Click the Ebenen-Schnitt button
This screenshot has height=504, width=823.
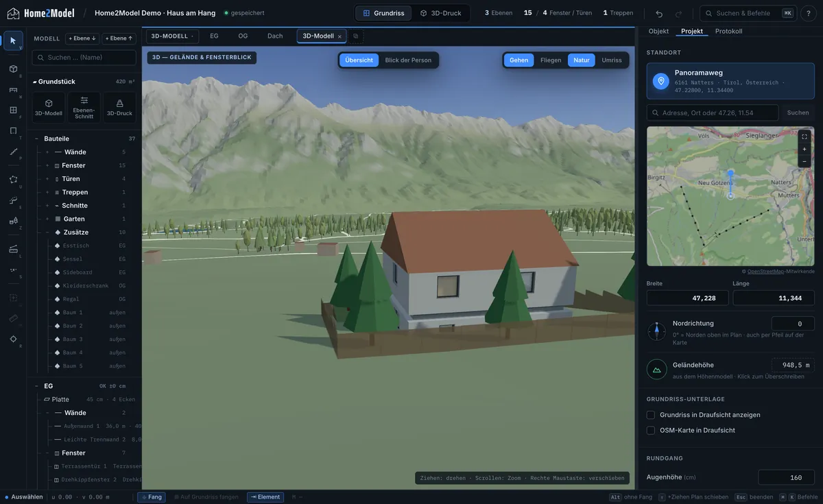84,108
